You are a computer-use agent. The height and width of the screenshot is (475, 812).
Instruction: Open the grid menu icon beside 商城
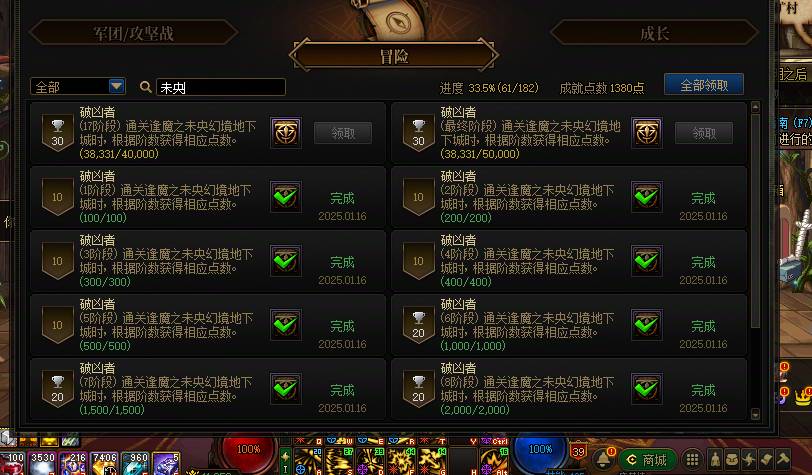[x=692, y=459]
